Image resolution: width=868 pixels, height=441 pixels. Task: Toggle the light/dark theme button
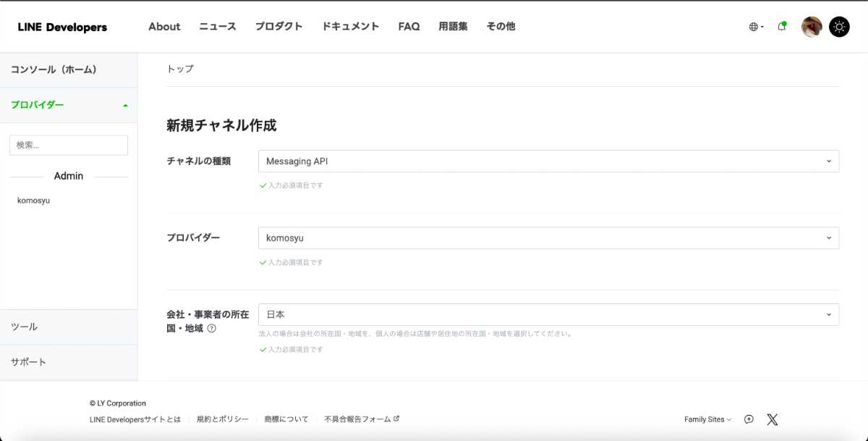click(839, 27)
